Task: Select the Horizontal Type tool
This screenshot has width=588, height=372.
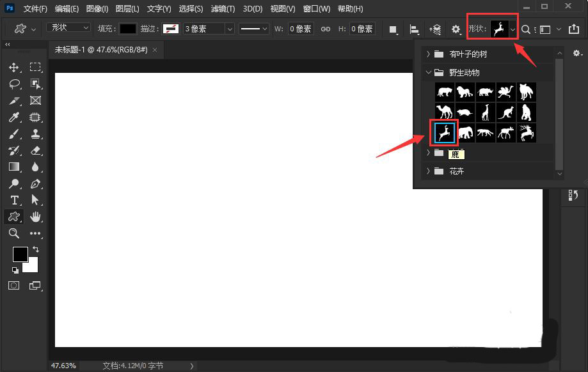Action: click(14, 201)
